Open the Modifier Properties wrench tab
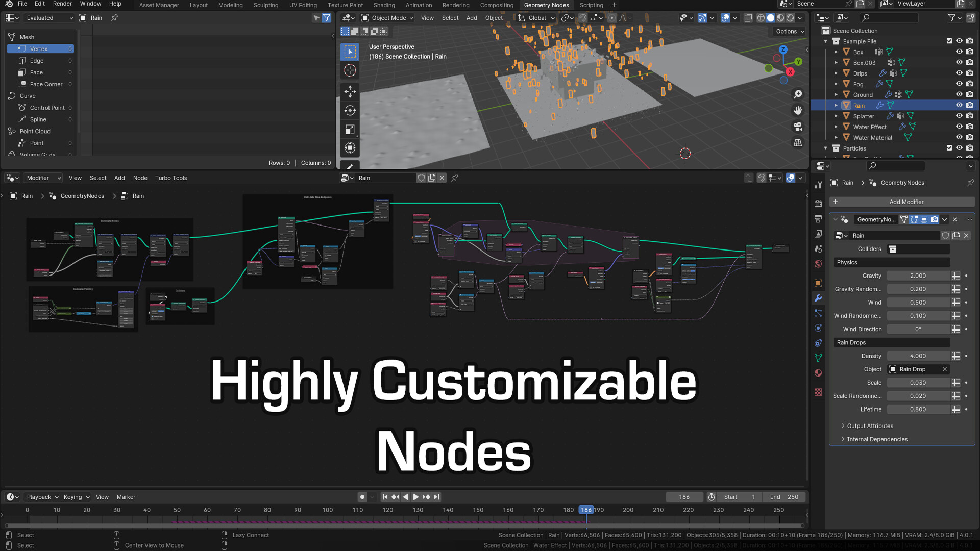 (x=818, y=298)
